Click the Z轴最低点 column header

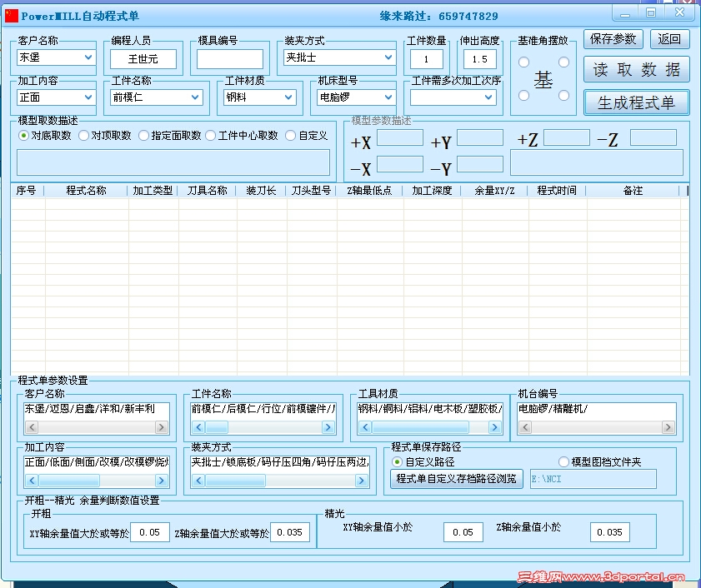[x=369, y=191]
